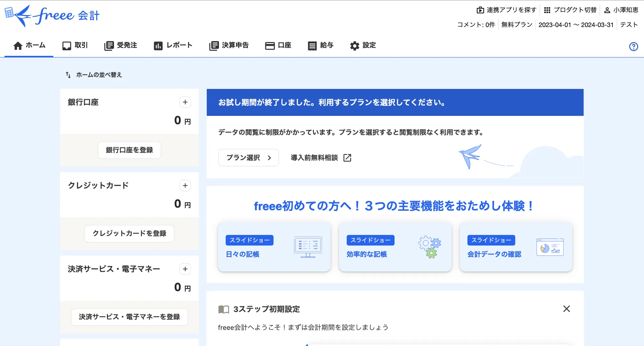Click the trial ended banner お試し期間が終了しました
Viewport: 644px width, 346px height.
point(395,102)
